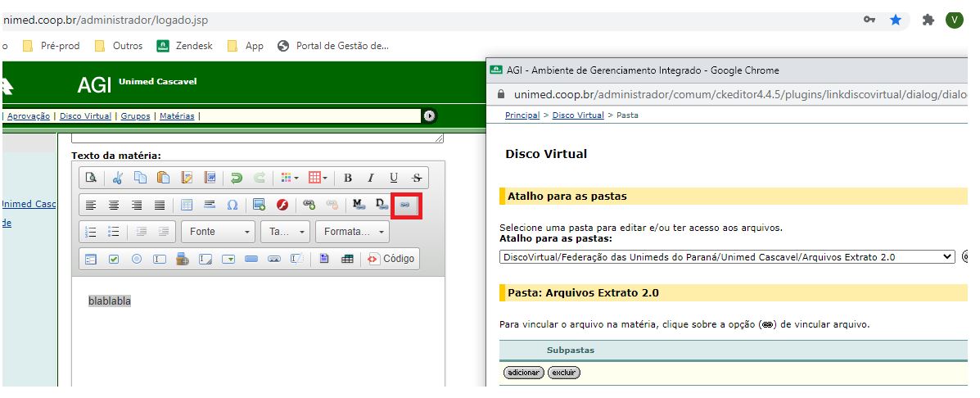Insert numbered list
This screenshot has height=398, width=980.
point(91,232)
